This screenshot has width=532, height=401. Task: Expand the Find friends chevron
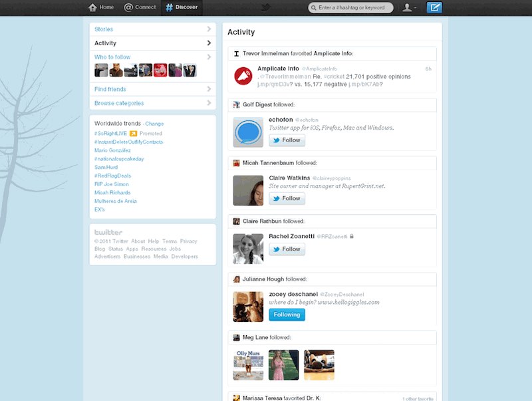point(209,89)
